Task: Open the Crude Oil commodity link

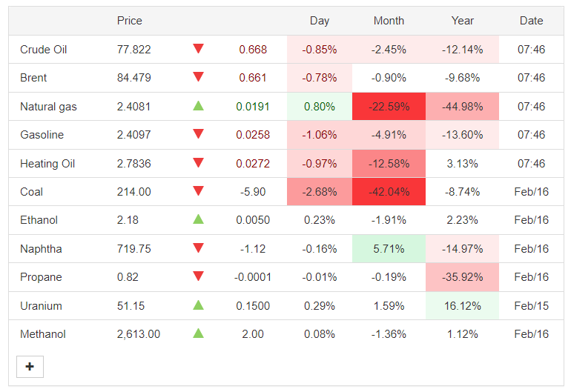Action: pos(43,50)
